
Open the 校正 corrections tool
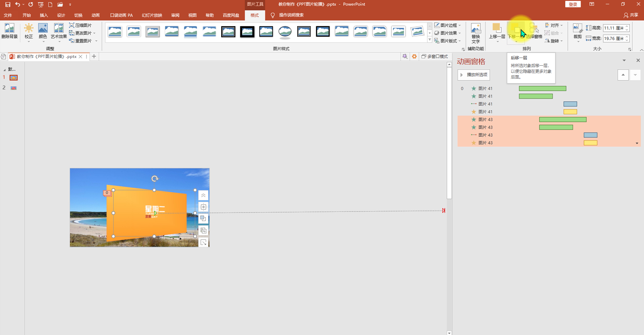point(29,32)
